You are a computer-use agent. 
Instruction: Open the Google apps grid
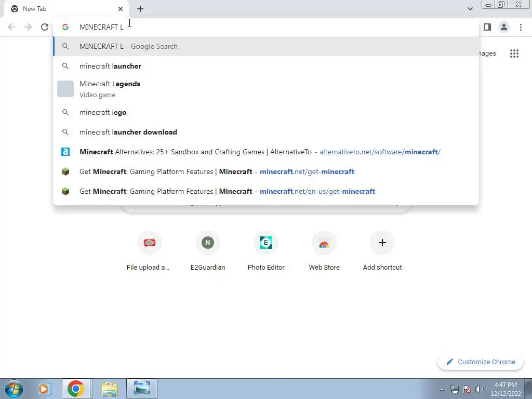click(514, 54)
